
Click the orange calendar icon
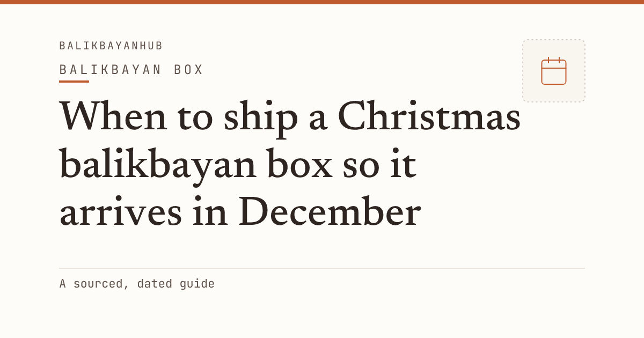554,71
